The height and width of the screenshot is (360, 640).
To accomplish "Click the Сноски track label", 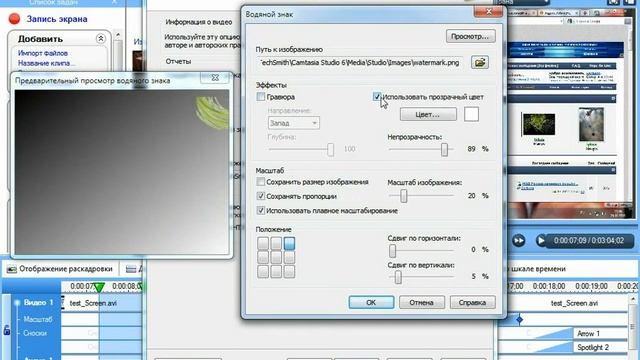I will click(35, 333).
